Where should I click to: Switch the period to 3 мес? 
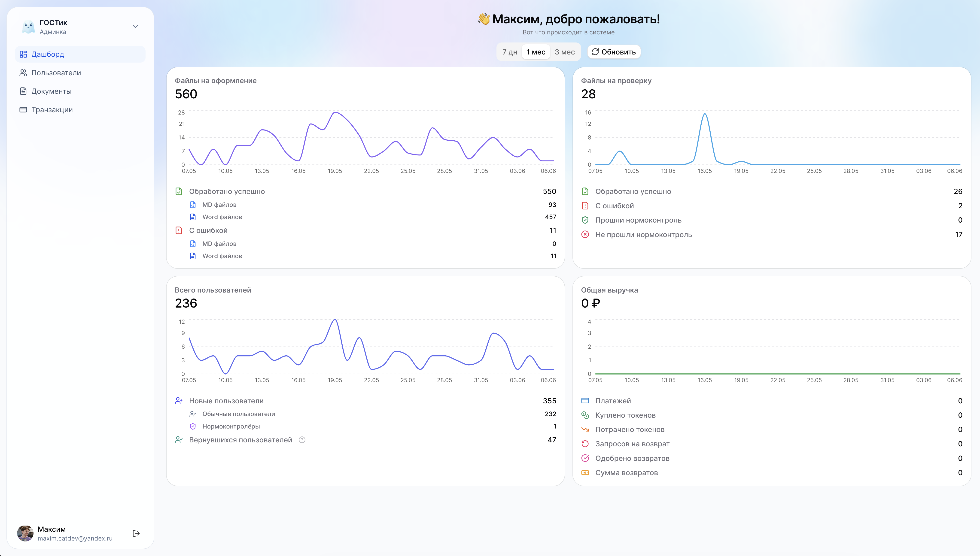(565, 52)
